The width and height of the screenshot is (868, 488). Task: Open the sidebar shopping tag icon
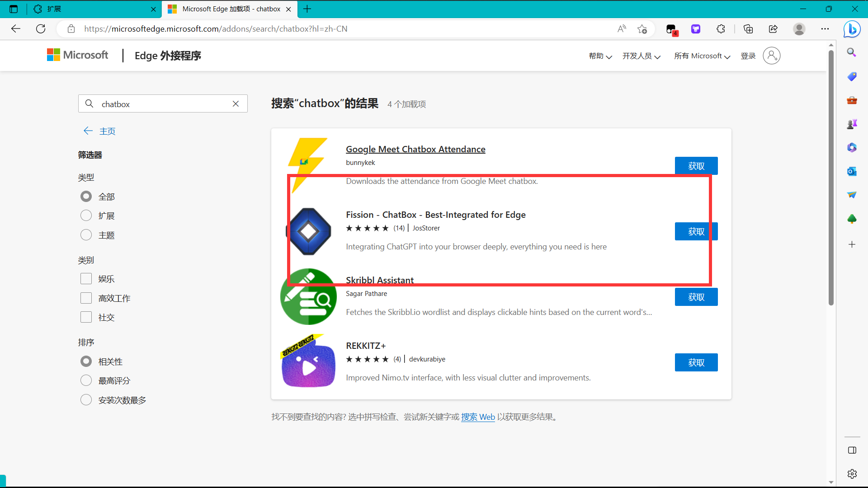(852, 76)
